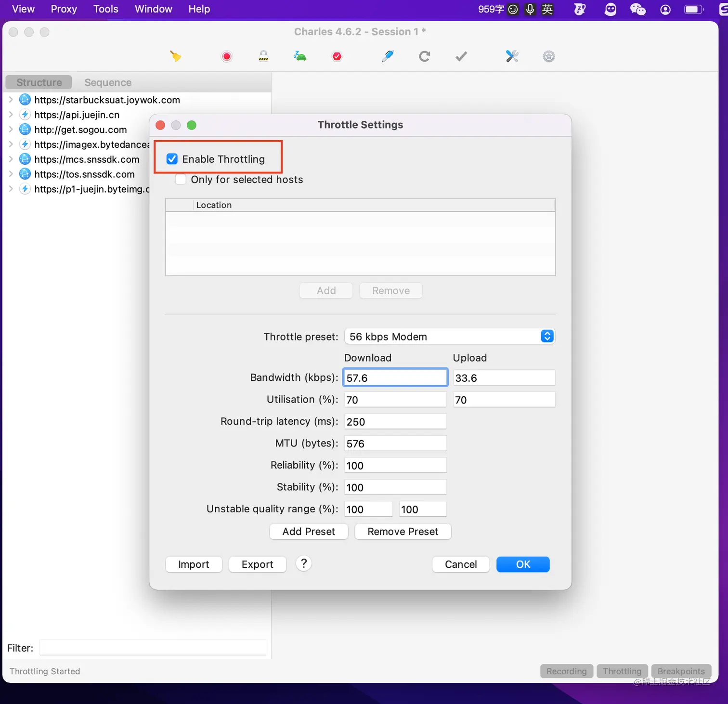728x704 pixels.
Task: Click the Stability percent field
Action: [x=395, y=487]
